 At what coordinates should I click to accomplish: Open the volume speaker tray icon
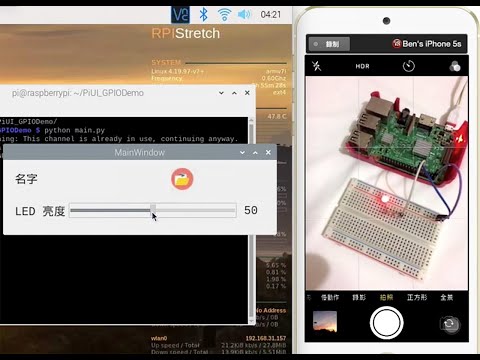tap(244, 14)
